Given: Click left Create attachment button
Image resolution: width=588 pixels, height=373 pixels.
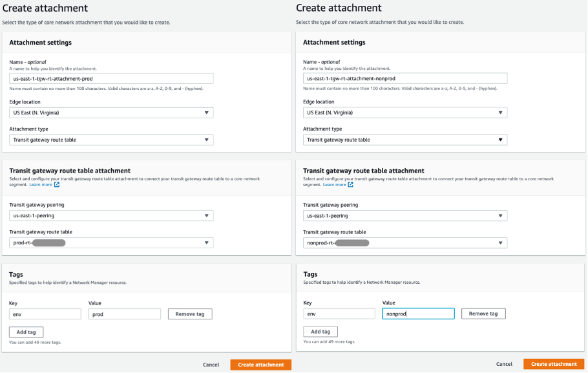Looking at the screenshot, I should point(260,365).
